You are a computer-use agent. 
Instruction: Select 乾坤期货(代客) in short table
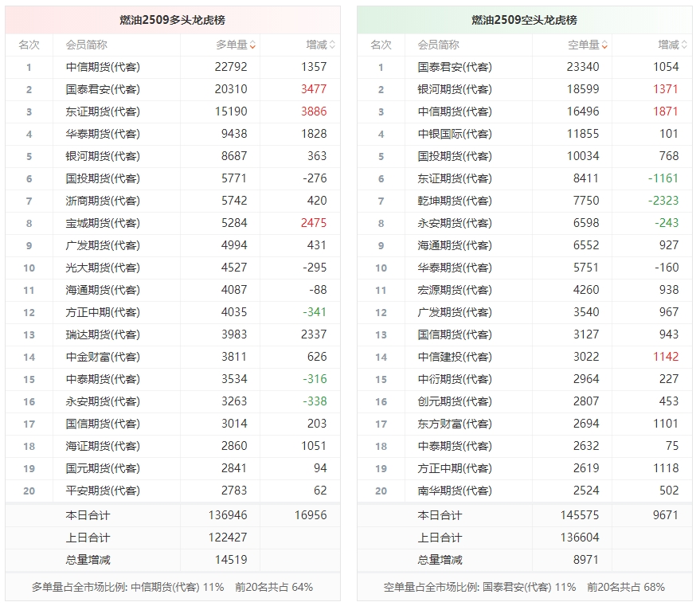coord(455,201)
